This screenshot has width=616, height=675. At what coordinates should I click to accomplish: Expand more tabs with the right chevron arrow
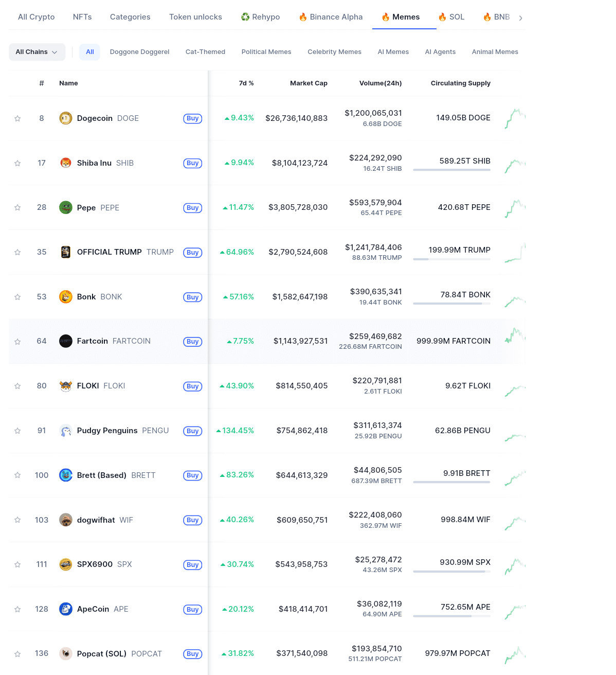(521, 16)
